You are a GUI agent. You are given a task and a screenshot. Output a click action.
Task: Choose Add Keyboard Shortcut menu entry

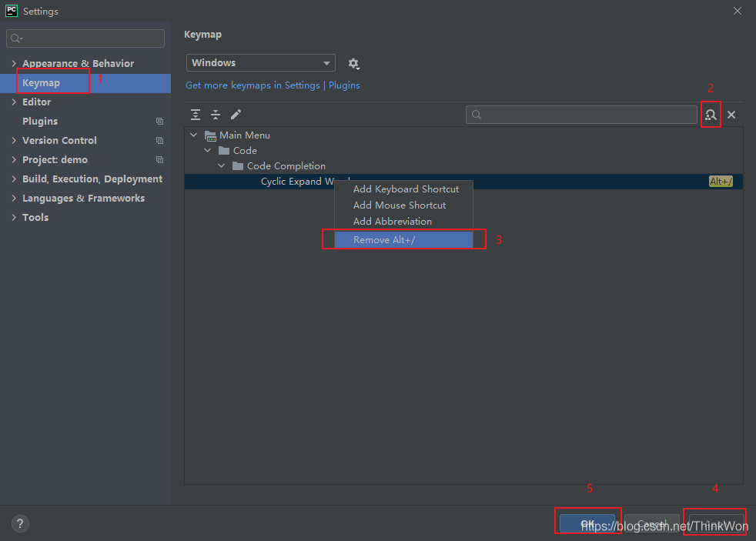405,189
